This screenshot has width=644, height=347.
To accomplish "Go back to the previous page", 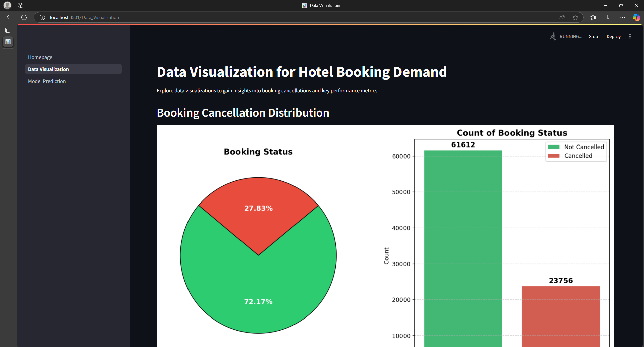I will 9,17.
